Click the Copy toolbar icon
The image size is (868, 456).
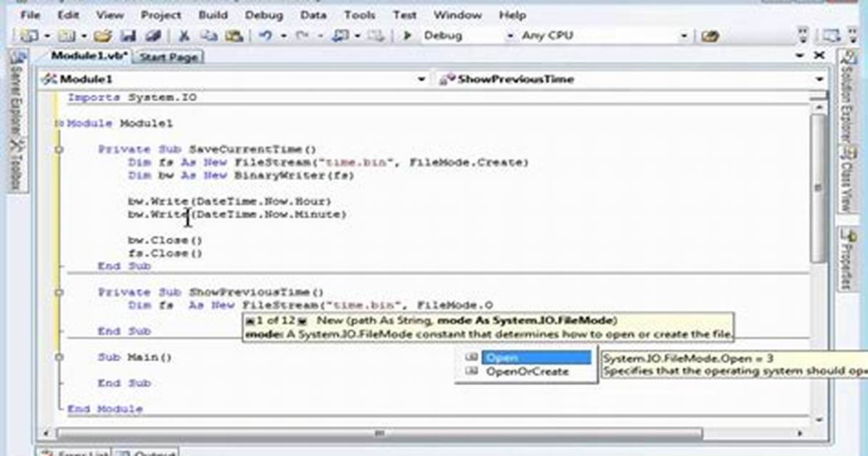click(x=209, y=36)
